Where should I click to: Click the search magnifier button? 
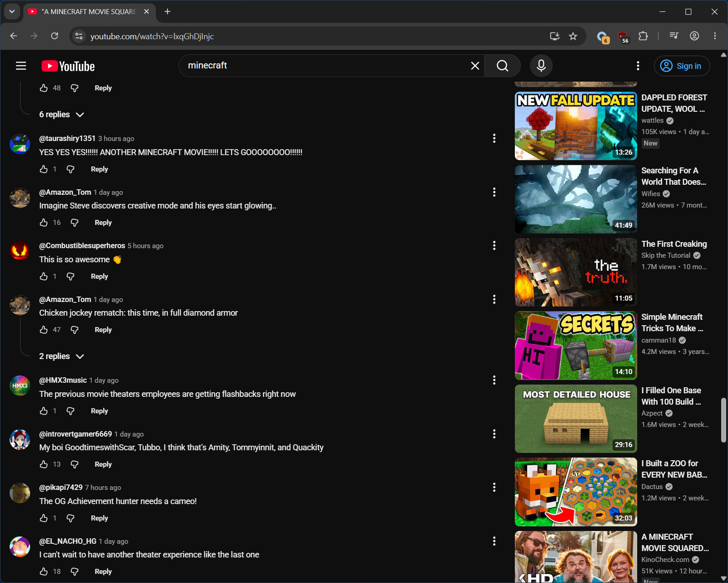pos(503,66)
